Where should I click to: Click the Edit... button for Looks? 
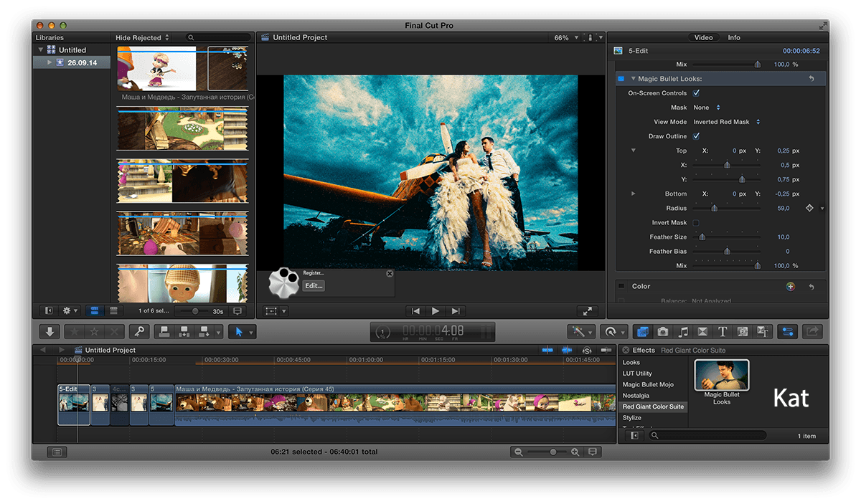[314, 285]
